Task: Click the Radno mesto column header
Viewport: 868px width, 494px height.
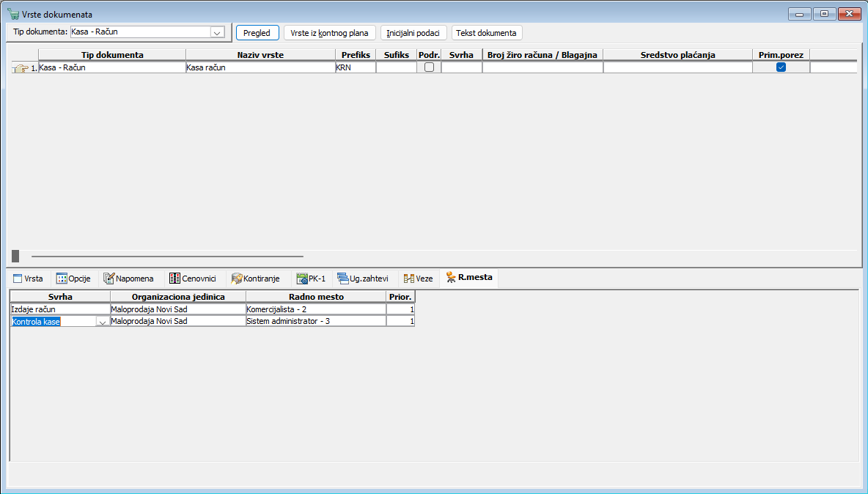Action: (316, 297)
